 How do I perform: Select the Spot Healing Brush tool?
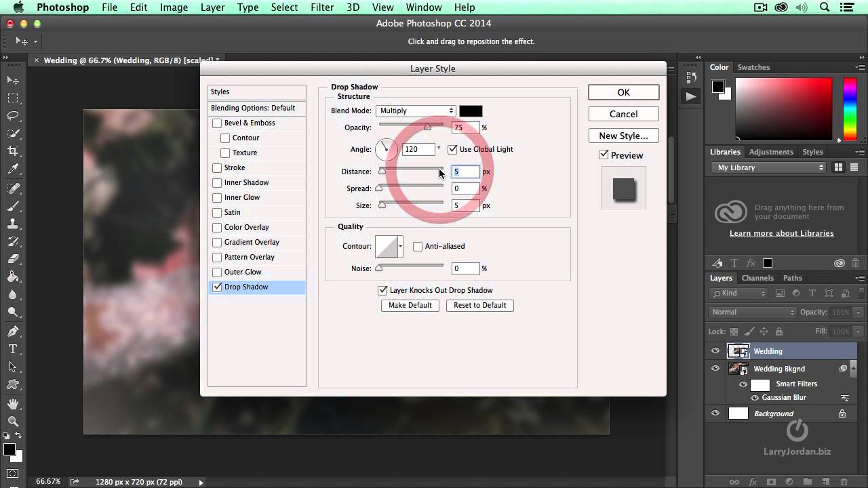(13, 188)
